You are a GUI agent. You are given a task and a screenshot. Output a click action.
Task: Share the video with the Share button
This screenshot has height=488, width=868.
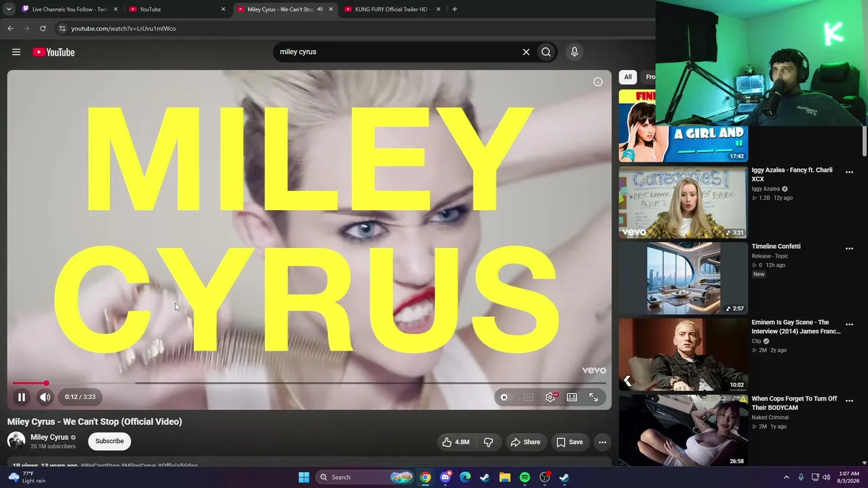tap(526, 442)
